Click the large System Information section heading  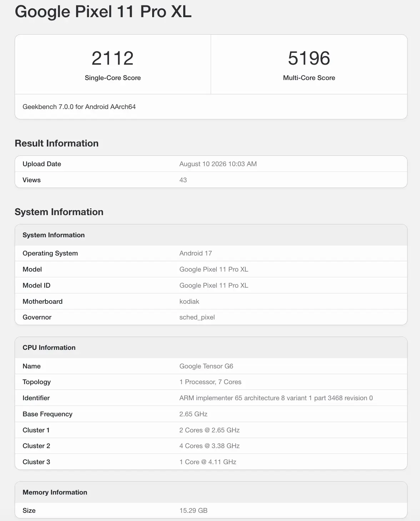point(59,212)
